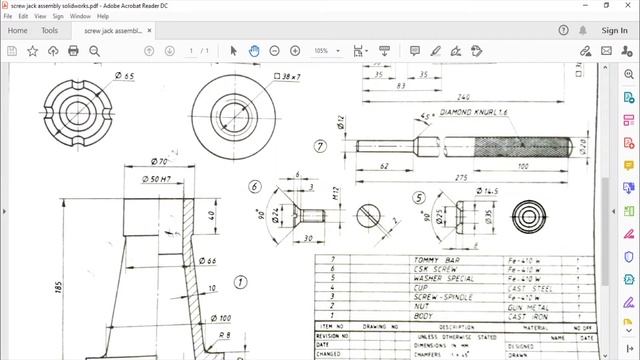Click the Sign In button
The width and height of the screenshot is (640, 360).
click(614, 31)
